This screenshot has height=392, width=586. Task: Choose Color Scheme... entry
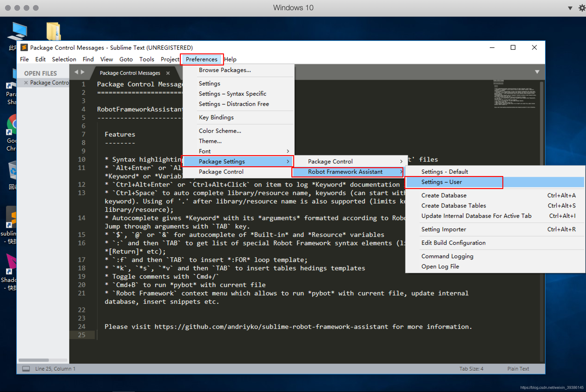point(238,131)
